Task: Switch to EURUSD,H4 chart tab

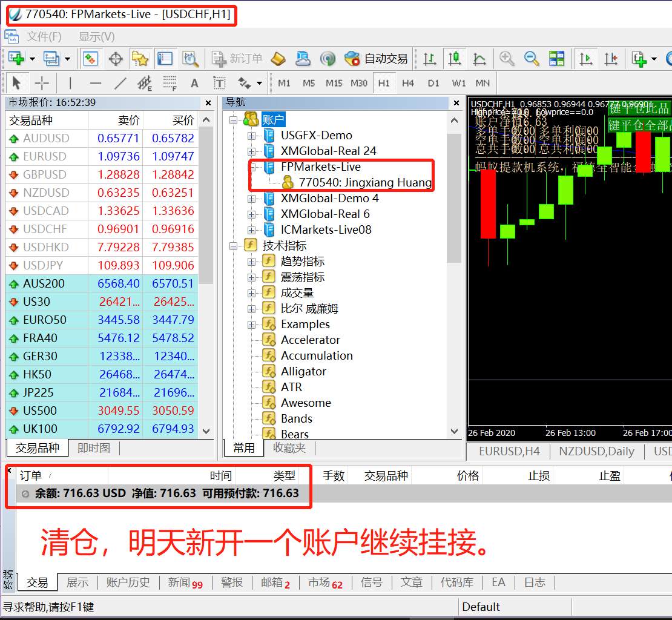Action: [509, 451]
